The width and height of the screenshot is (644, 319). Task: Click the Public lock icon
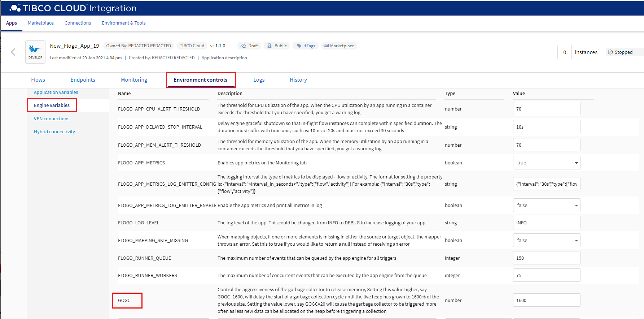[269, 46]
